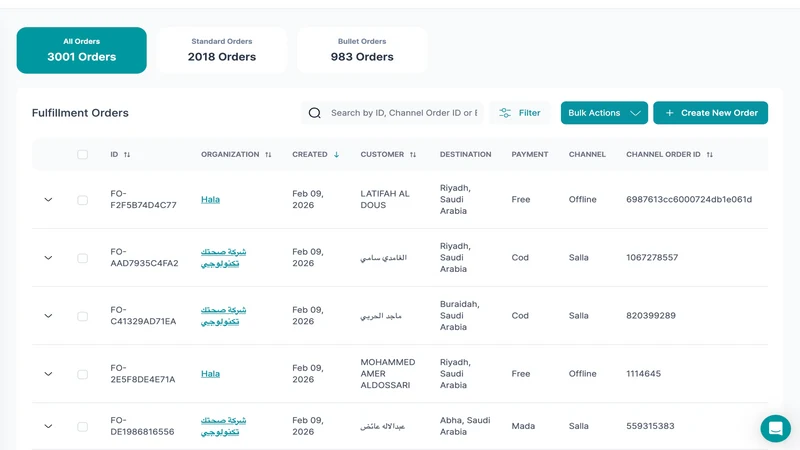
Task: Click Create New Order button
Action: click(x=710, y=113)
